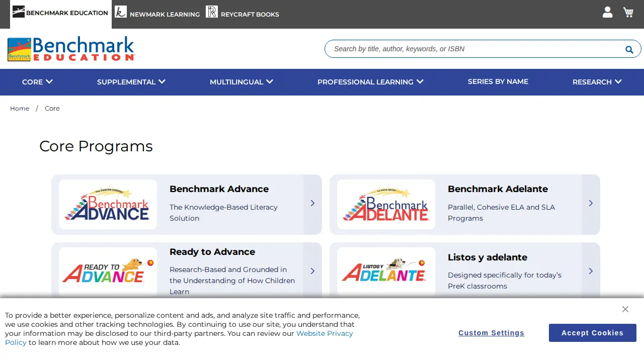
Task: Open the user account icon
Action: click(x=608, y=12)
